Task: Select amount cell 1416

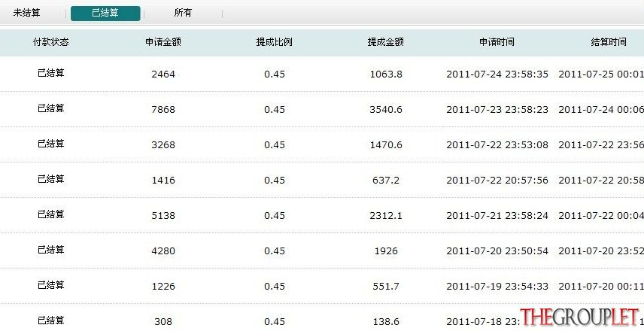Action: click(163, 181)
